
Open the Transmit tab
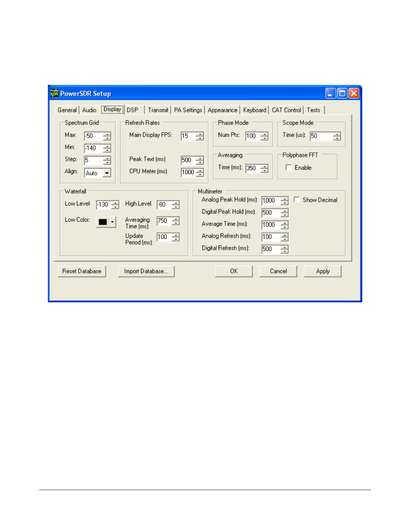point(158,110)
